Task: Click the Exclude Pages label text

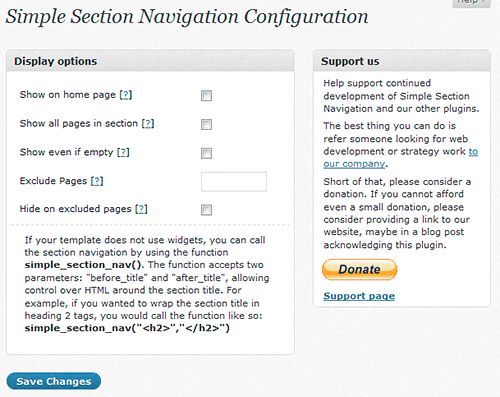Action: (x=53, y=181)
